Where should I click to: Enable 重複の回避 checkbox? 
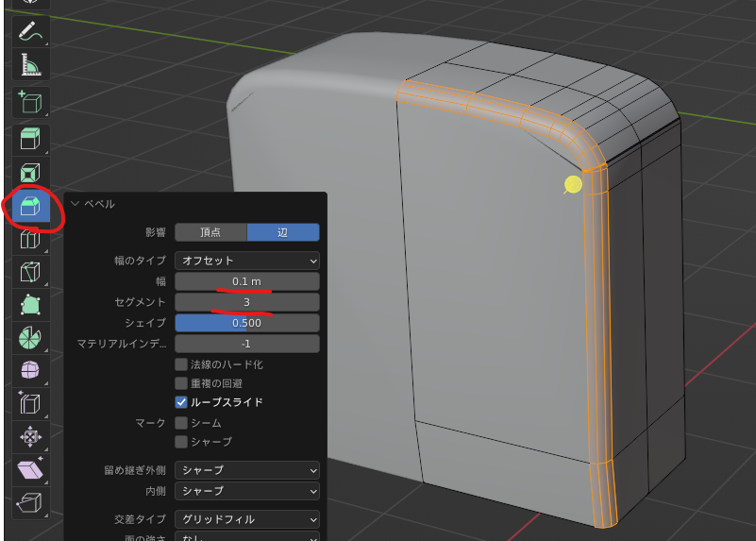click(x=181, y=383)
